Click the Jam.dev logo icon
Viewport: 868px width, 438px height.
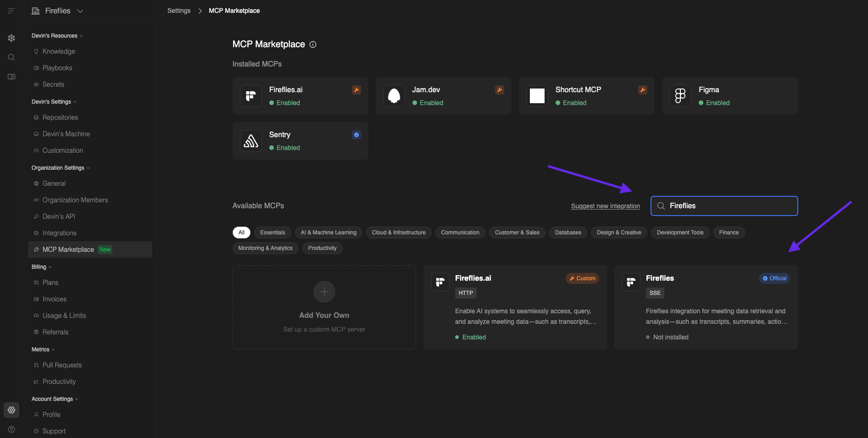(x=394, y=96)
